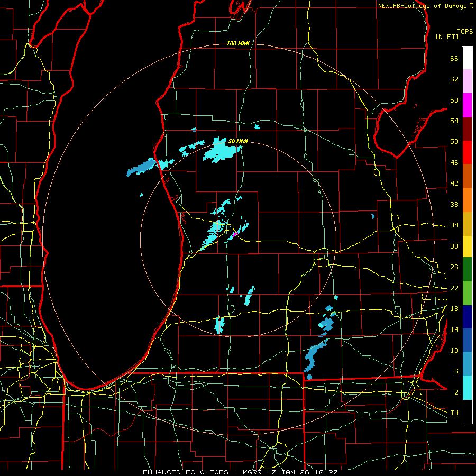Click the navy blue legend swatch

click(467, 317)
